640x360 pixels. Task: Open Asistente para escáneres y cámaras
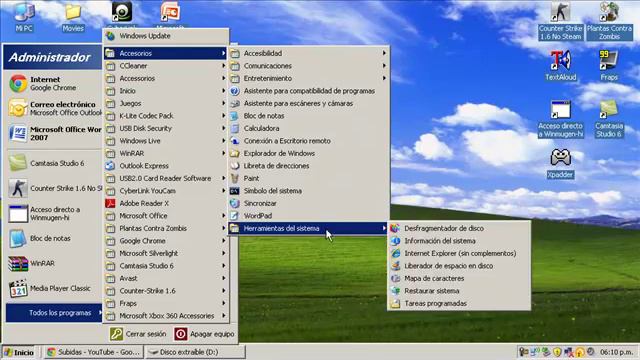coord(308,103)
